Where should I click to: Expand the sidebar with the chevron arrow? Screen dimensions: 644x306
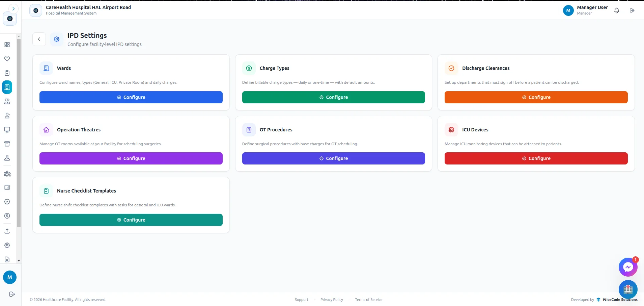point(13,9)
